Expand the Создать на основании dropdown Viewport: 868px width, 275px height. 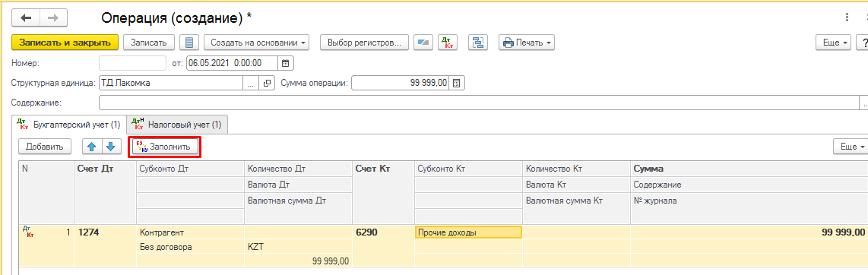coord(256,43)
